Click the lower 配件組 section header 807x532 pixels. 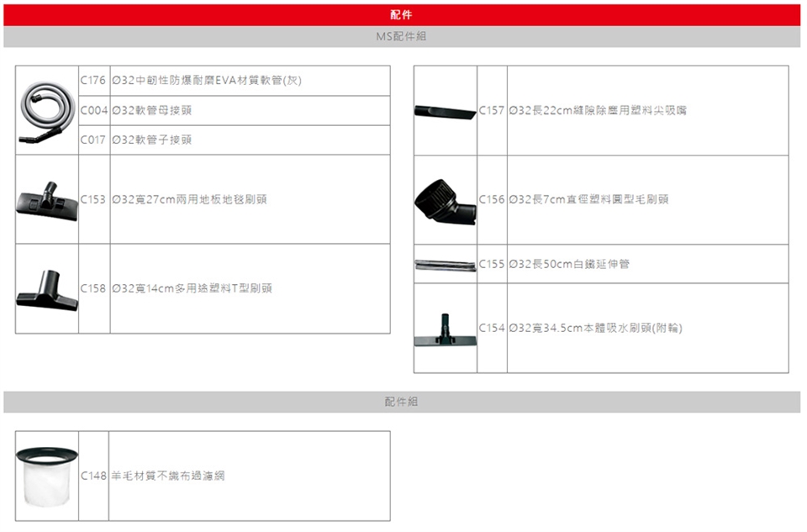coord(402,403)
